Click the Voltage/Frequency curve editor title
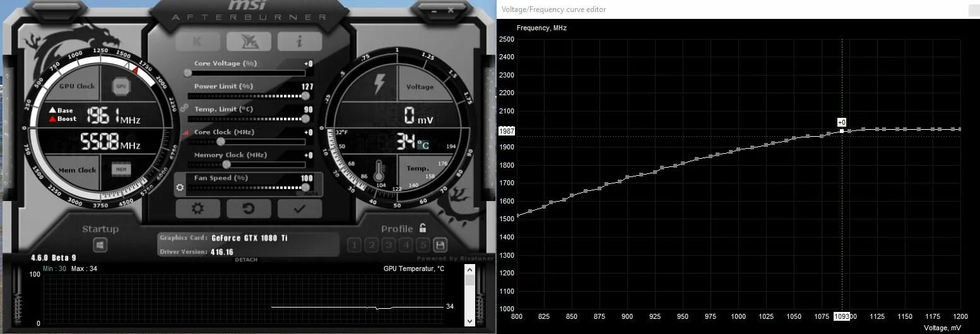This screenshot has width=980, height=334. [x=553, y=9]
